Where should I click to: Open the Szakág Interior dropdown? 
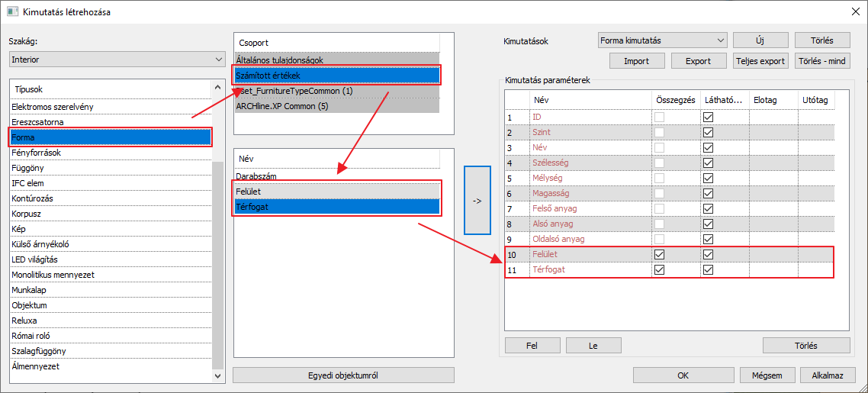[117, 59]
